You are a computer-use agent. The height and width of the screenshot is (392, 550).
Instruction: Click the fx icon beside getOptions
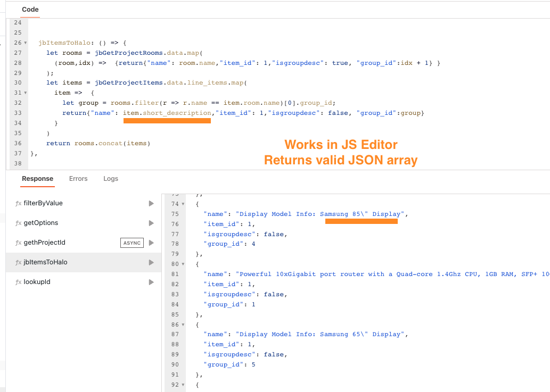(x=18, y=223)
